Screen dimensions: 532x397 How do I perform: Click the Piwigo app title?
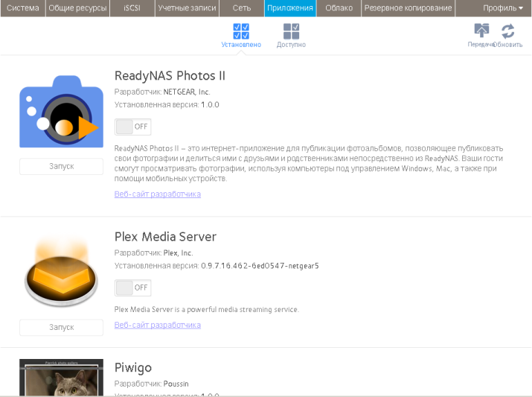(133, 368)
